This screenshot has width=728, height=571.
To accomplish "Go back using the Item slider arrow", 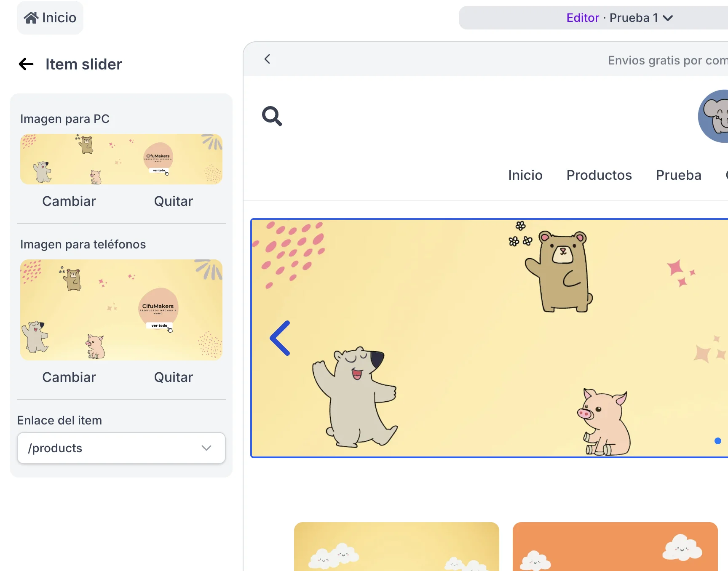I will tap(26, 64).
